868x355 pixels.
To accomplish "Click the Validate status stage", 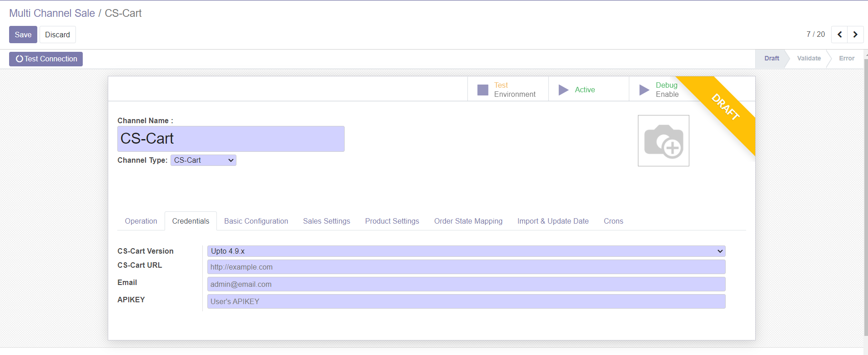I will 808,59.
